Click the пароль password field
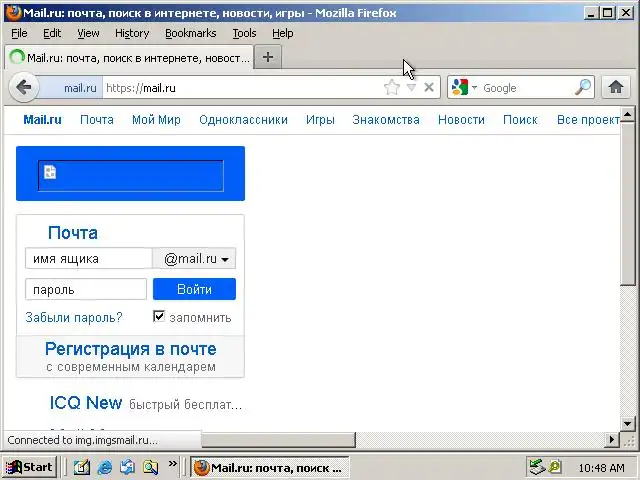The image size is (640, 480). click(86, 289)
